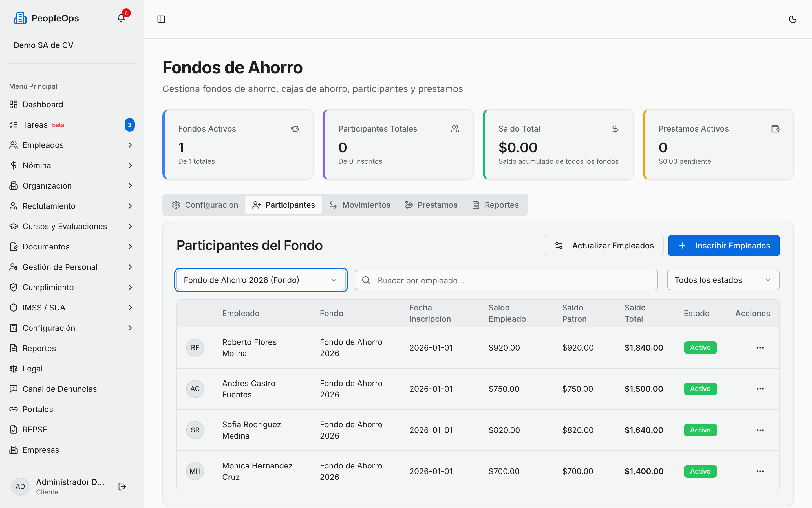Expand the Empleados menu
Viewport: 812px width, 508px height.
click(x=72, y=145)
